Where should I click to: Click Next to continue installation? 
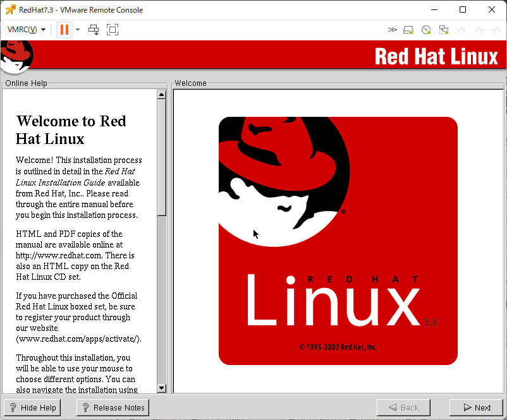point(476,408)
